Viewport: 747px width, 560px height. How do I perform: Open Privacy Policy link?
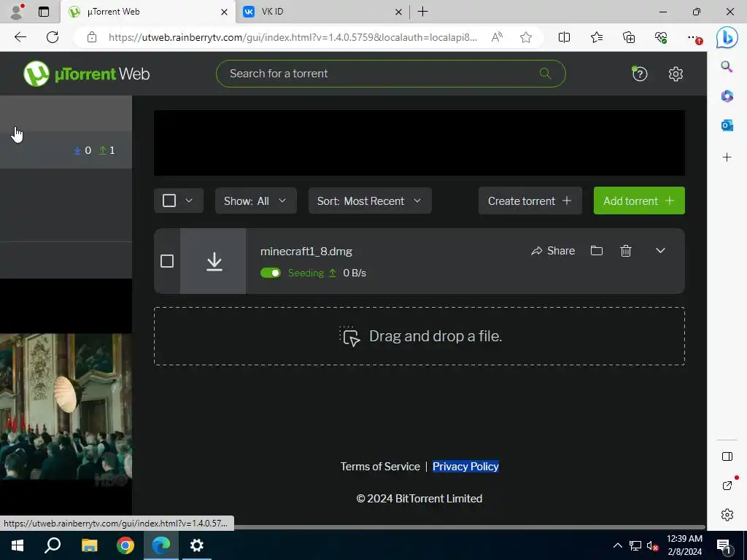coord(465,466)
